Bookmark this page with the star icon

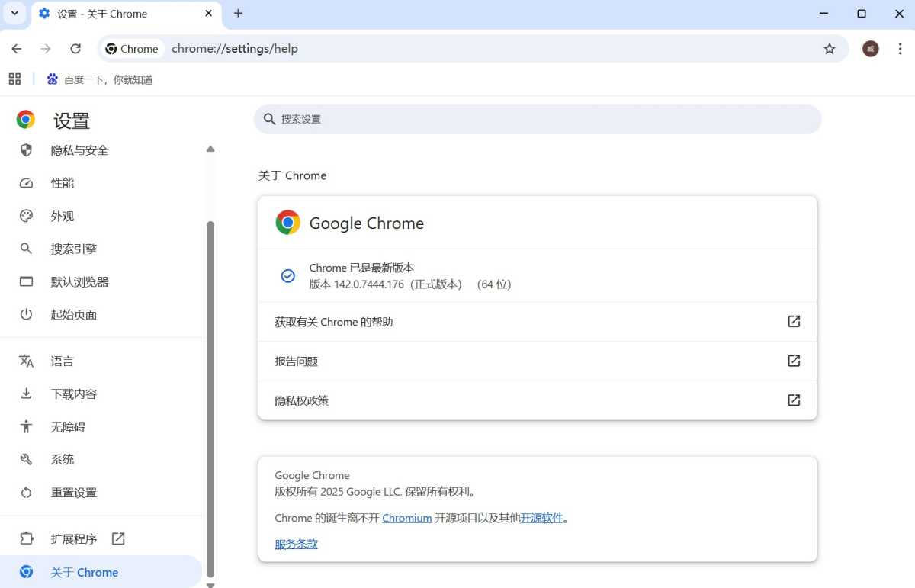(x=829, y=48)
